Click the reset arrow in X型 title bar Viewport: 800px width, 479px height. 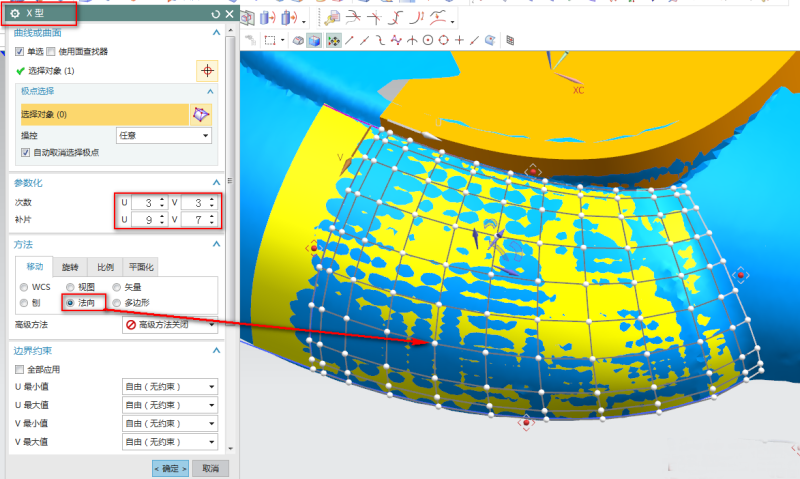tap(216, 14)
